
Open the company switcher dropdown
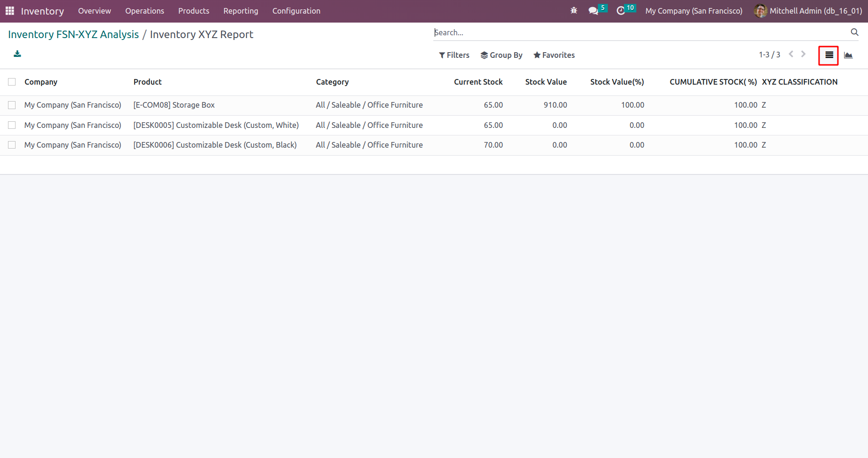[x=694, y=11]
